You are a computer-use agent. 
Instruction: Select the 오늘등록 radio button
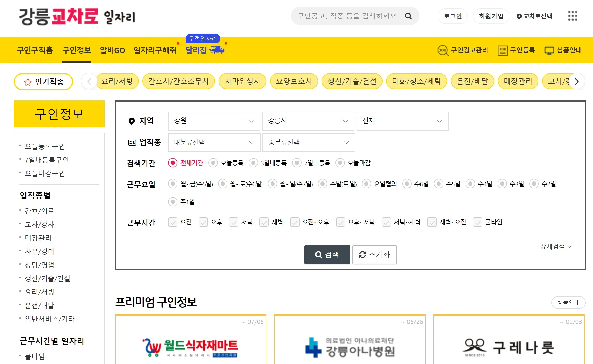213,163
